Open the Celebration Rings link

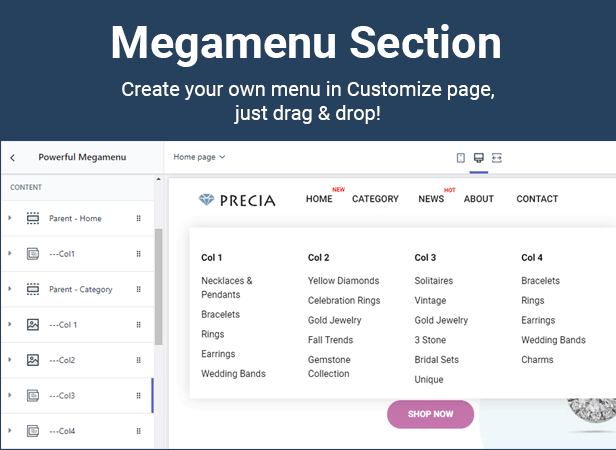click(x=344, y=300)
